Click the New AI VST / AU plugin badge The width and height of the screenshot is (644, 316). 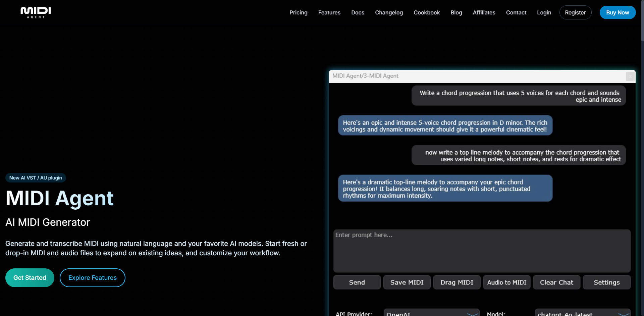(36, 178)
